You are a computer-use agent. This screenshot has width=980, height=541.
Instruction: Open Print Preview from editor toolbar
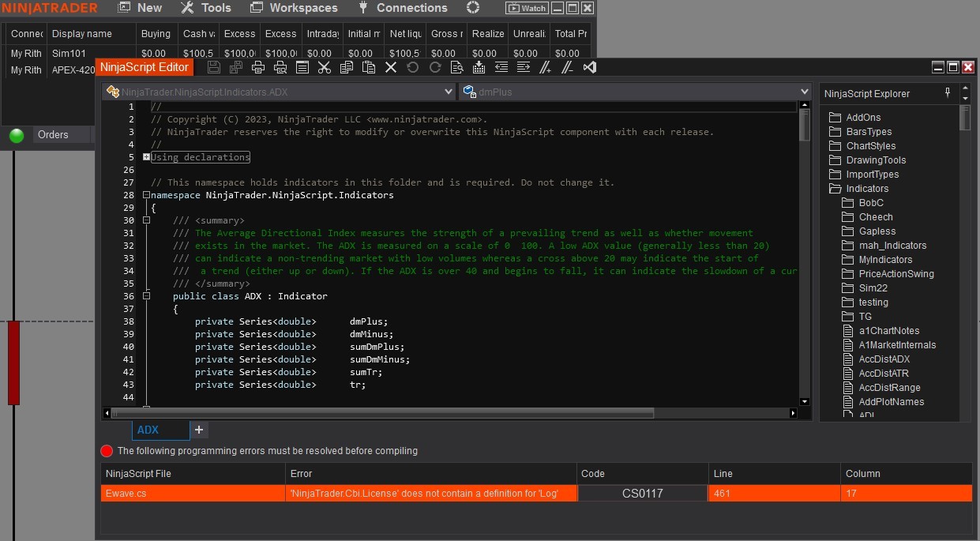[280, 68]
